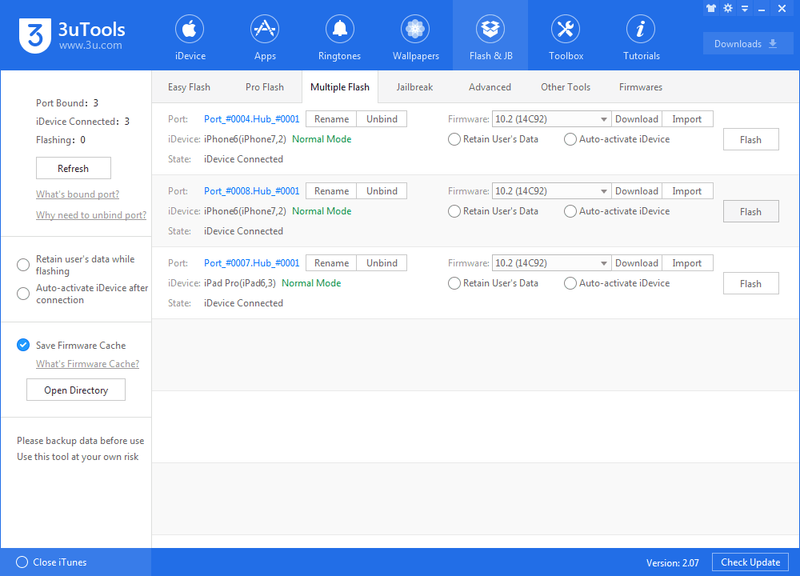Select the Multiple Flash tab
This screenshot has width=800, height=576.
click(x=340, y=87)
